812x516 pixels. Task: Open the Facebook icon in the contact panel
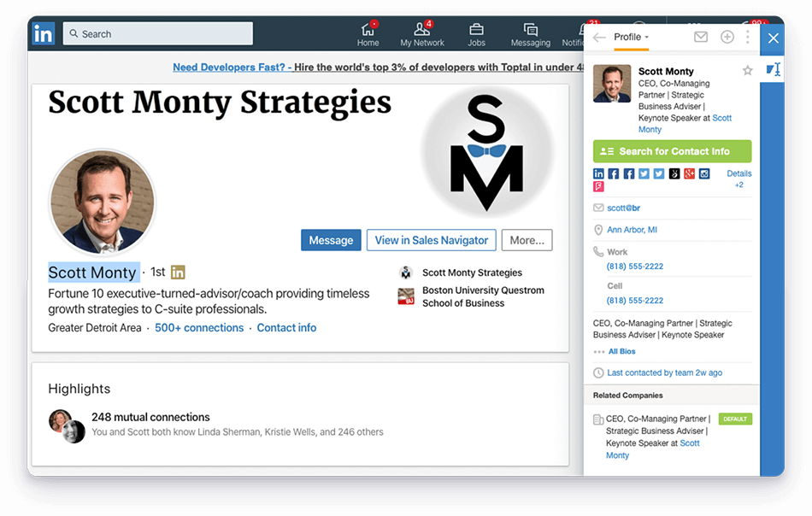click(613, 173)
